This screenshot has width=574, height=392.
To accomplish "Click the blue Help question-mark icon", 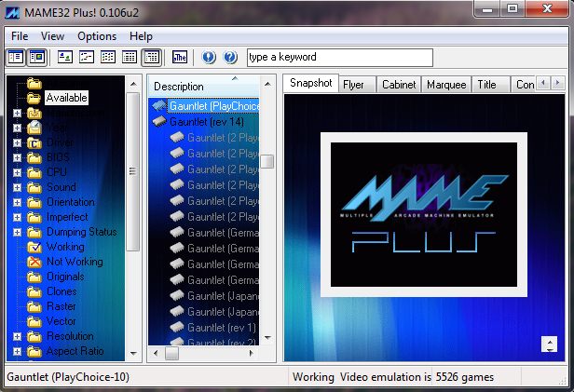I will coord(230,57).
